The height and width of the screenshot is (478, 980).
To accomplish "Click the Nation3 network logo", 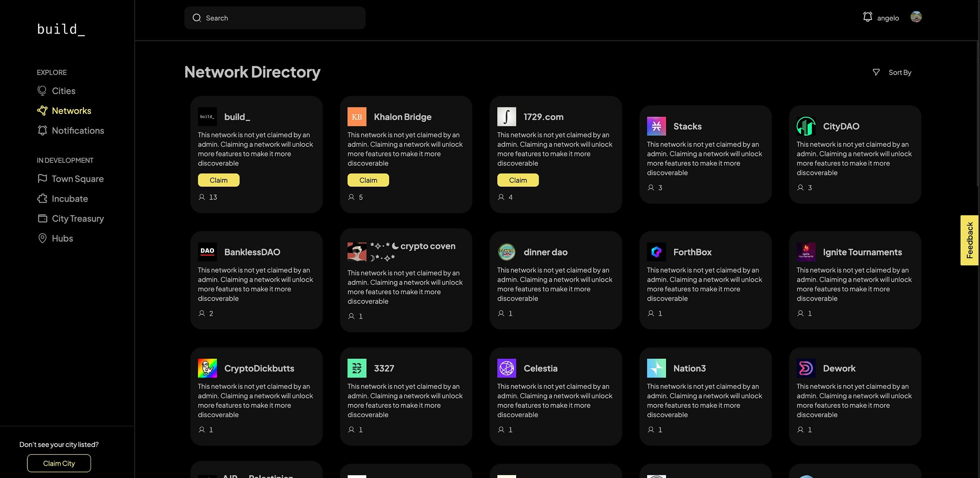I will click(x=656, y=368).
